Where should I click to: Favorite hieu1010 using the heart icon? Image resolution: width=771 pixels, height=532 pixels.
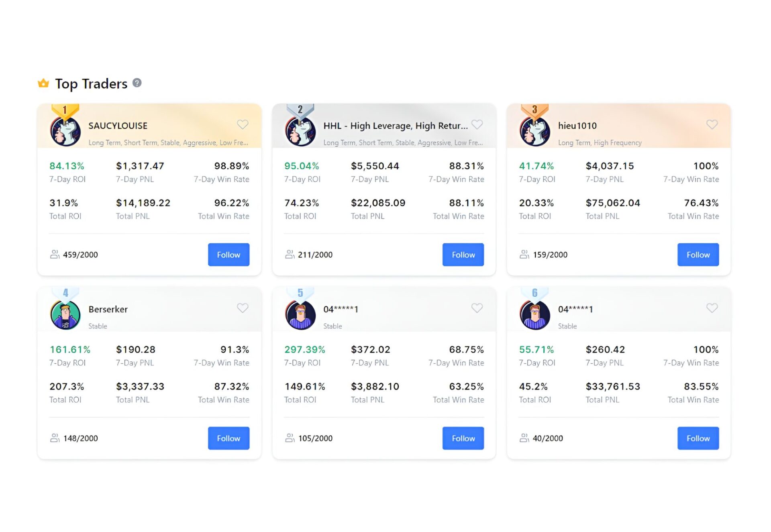click(x=712, y=124)
